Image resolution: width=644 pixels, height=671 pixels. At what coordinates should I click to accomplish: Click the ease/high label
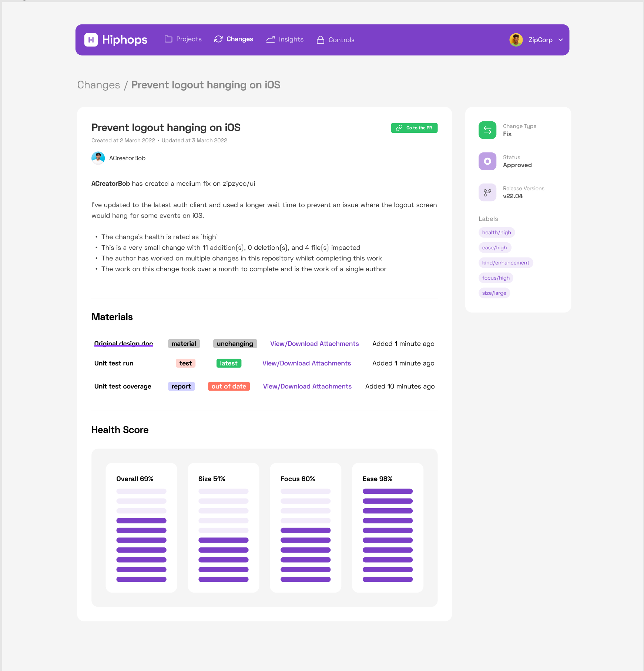point(494,247)
